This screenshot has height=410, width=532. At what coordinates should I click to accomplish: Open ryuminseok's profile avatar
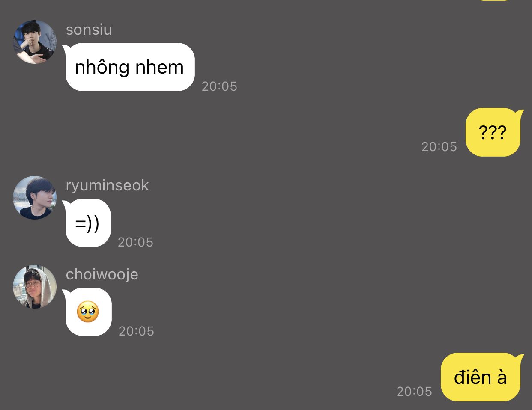[35, 198]
